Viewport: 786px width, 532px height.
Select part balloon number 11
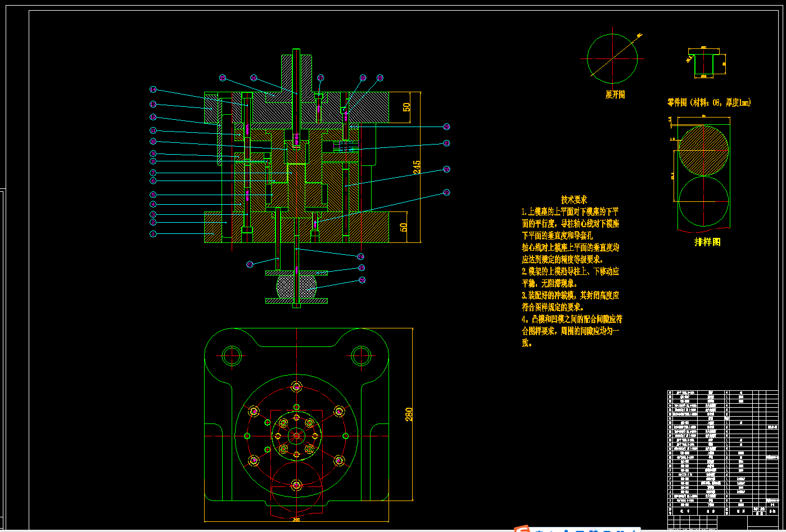153,130
